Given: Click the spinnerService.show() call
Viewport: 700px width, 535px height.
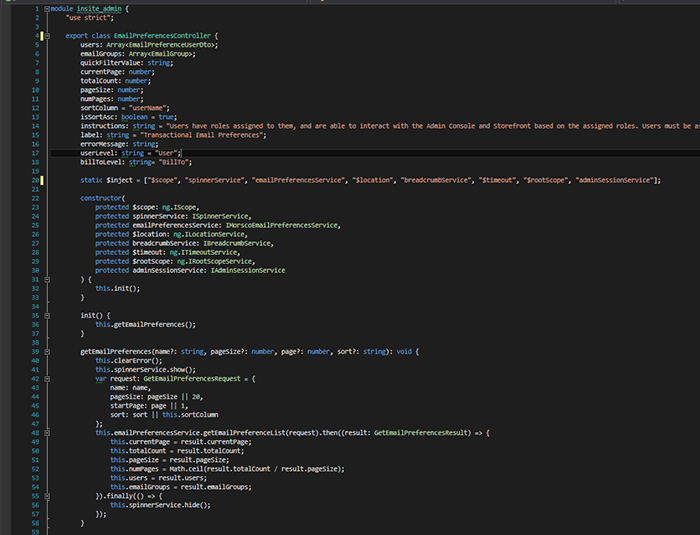Looking at the screenshot, I should coord(154,370).
